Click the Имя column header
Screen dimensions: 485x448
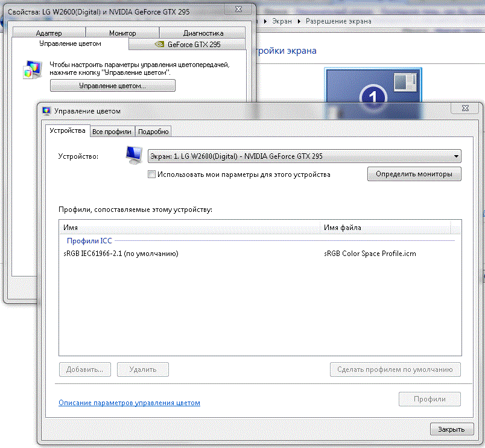[x=189, y=228]
